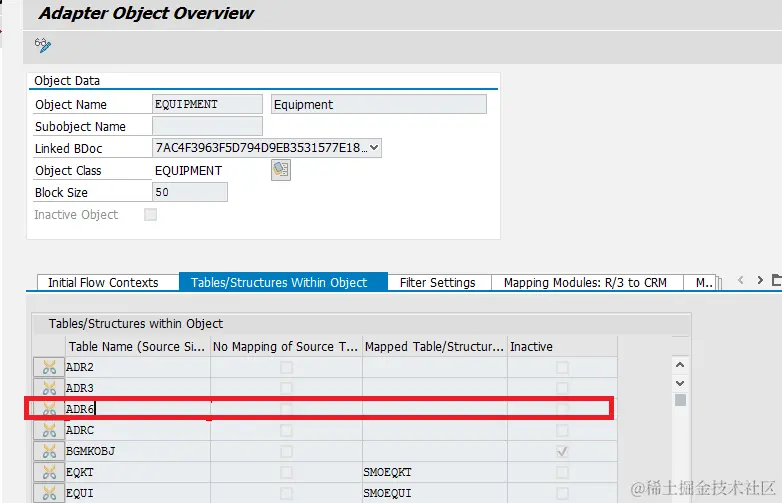Click Mapped Table/Structure column header

coord(434,346)
